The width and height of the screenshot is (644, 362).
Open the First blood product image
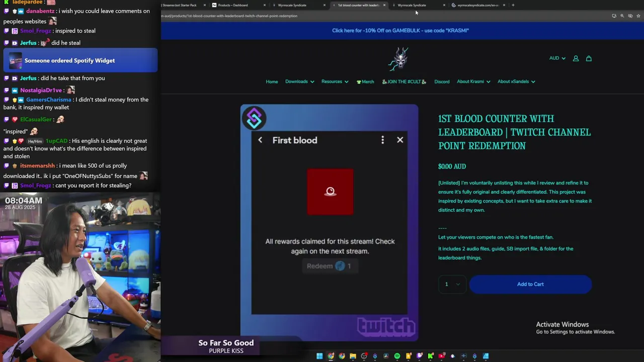tap(329, 223)
